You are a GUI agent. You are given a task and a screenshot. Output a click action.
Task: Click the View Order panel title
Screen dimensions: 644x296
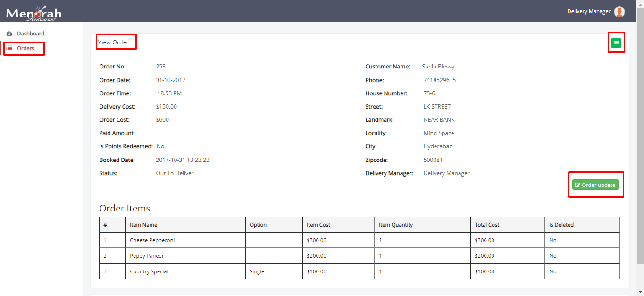(113, 42)
